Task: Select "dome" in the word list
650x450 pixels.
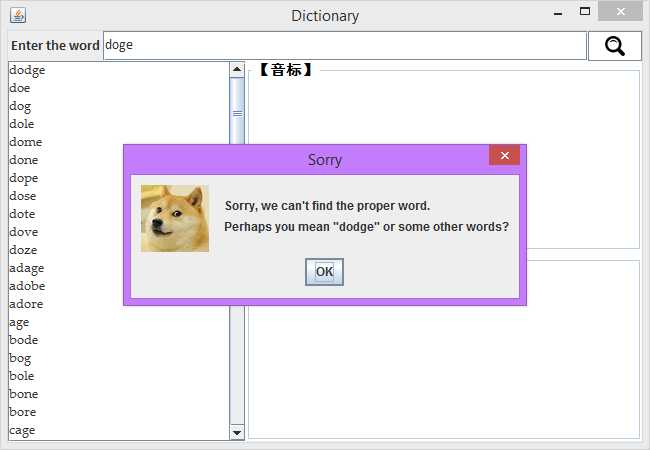Action: pyautogui.click(x=119, y=142)
